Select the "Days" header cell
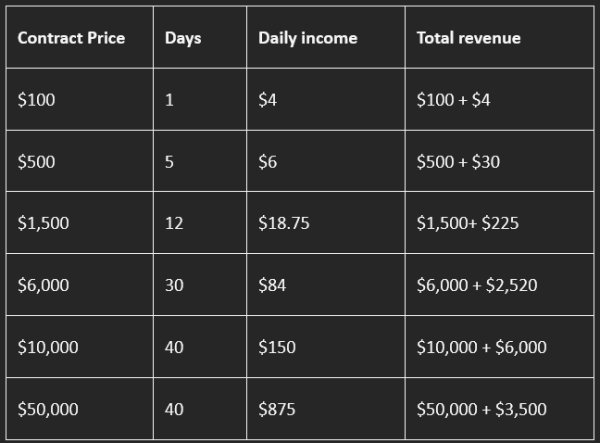 [183, 39]
